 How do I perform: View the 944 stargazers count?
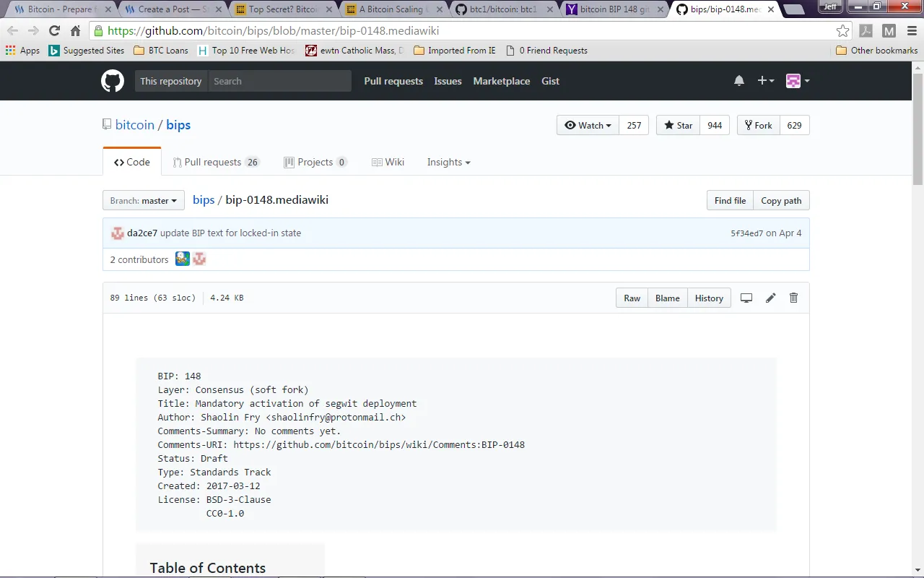(x=715, y=125)
